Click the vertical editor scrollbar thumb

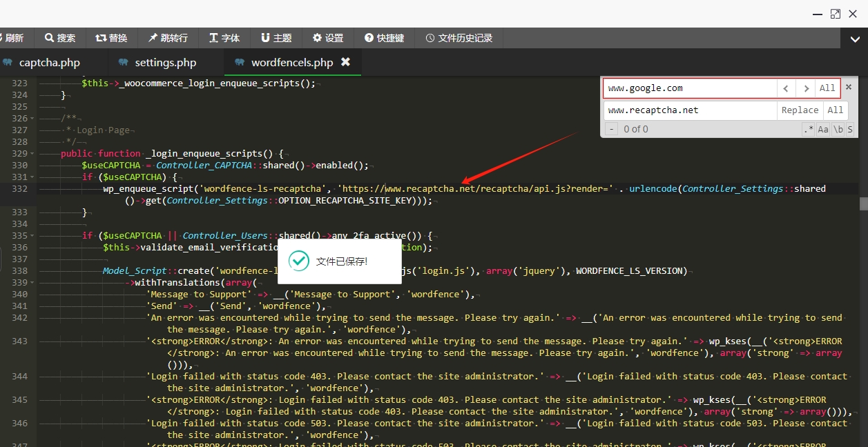863,203
